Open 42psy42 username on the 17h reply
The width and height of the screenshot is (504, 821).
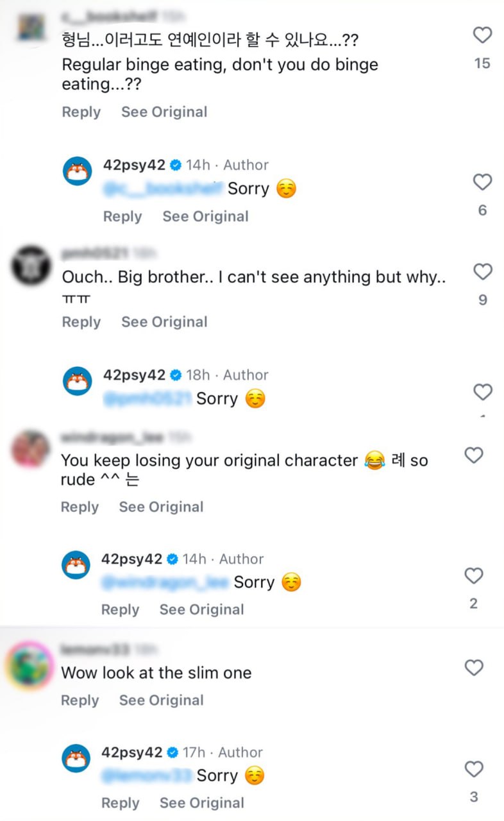click(x=131, y=752)
